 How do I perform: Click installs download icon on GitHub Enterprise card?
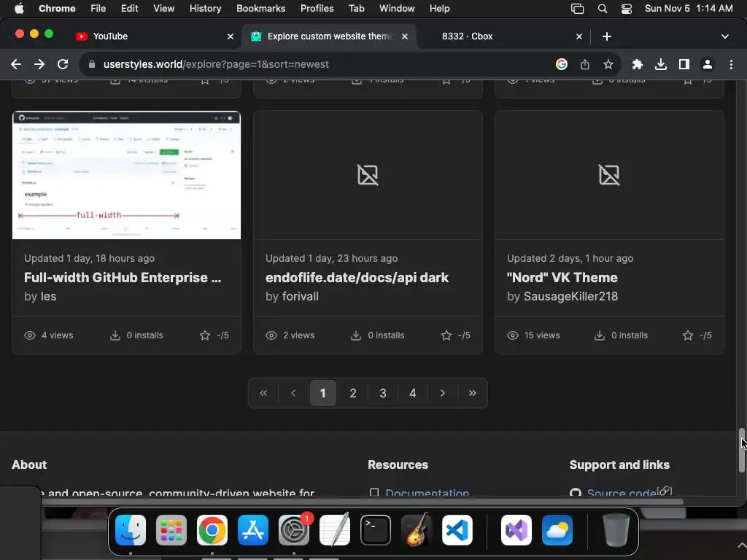coord(115,335)
